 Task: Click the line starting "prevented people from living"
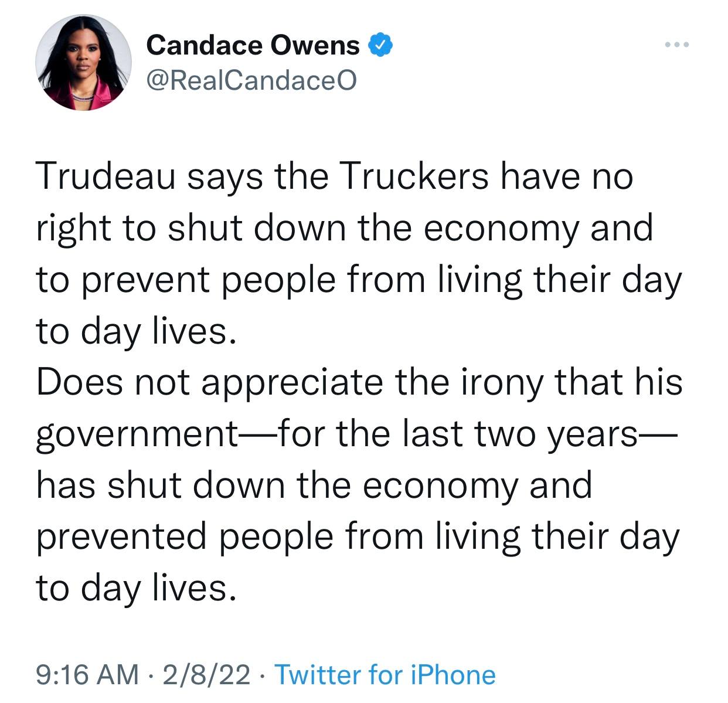pos(358,537)
